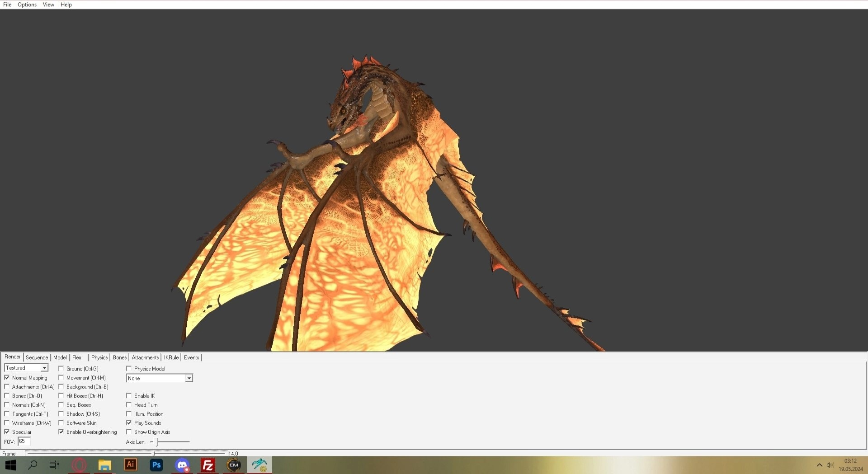This screenshot has width=868, height=474.
Task: Open the CM app on taskbar
Action: coord(234,465)
